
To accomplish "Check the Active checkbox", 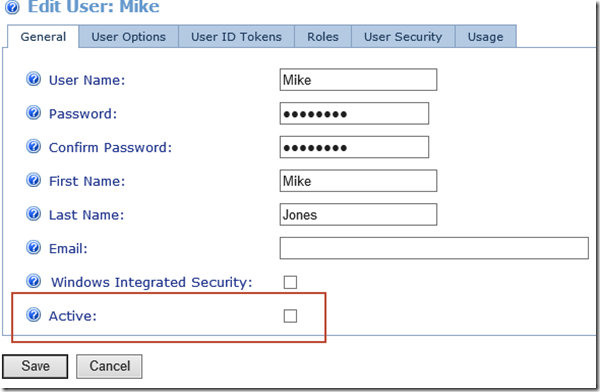I will point(290,316).
